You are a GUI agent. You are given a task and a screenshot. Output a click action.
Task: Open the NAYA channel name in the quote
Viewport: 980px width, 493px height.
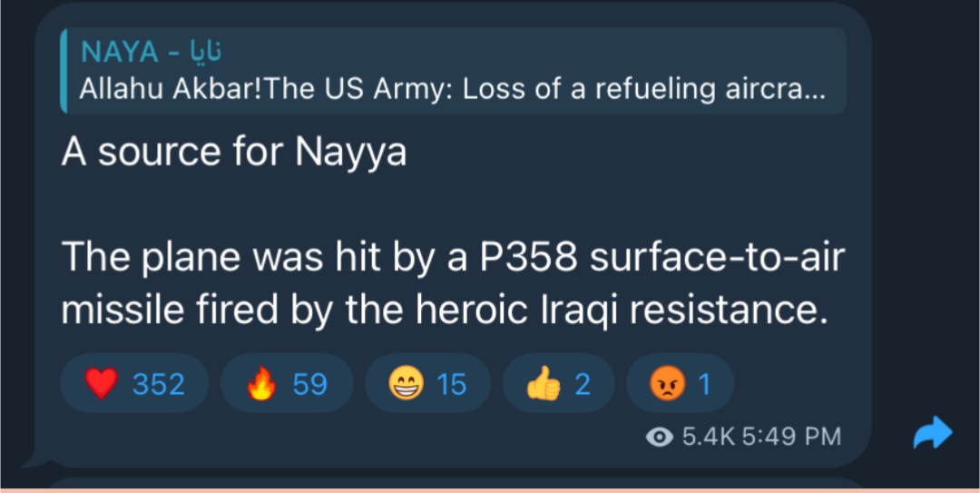119,52
